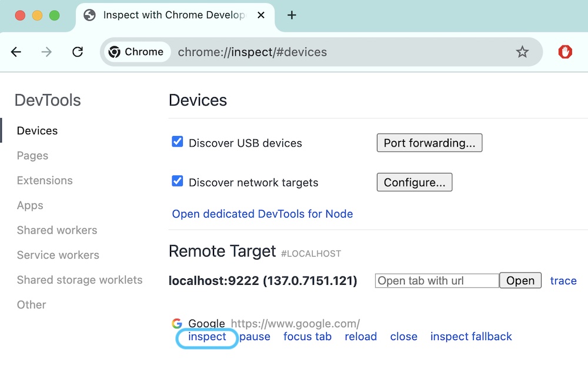The image size is (588, 366).
Task: Click close link under Google target
Action: 403,337
